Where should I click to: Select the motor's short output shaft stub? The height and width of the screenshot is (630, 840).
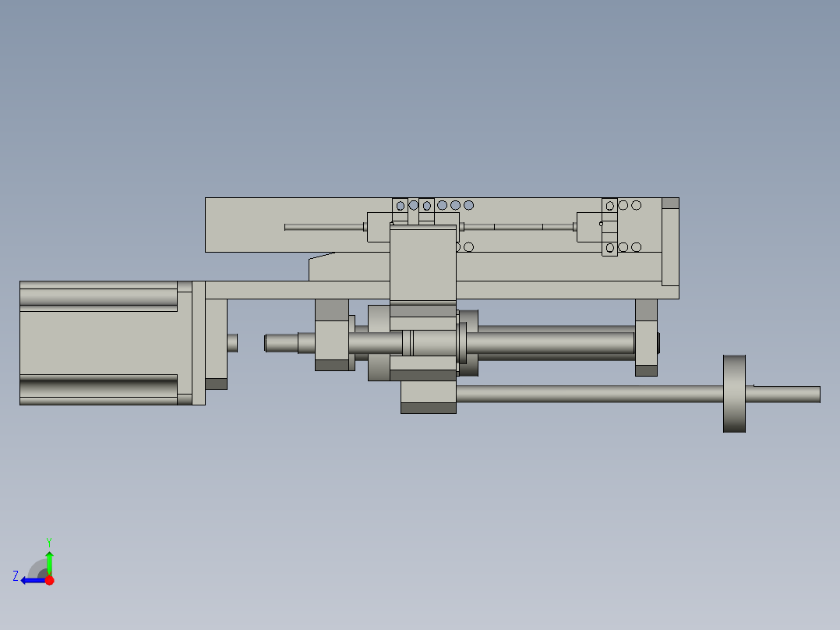[232, 343]
